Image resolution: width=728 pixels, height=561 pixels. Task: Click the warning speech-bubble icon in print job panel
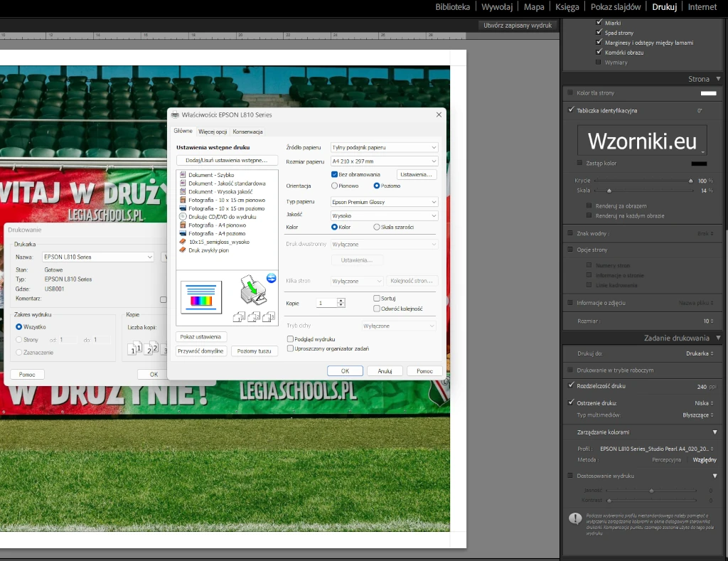575,518
